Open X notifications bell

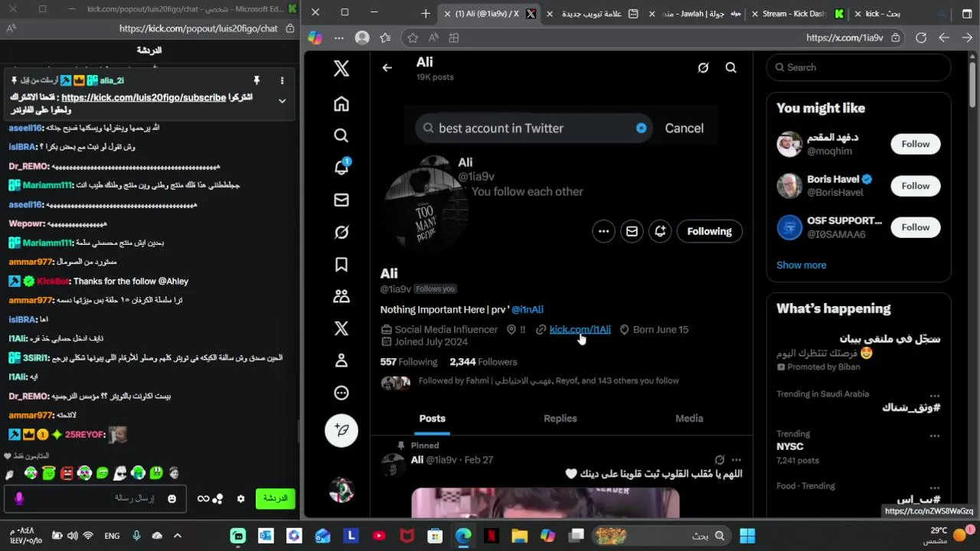tap(341, 168)
